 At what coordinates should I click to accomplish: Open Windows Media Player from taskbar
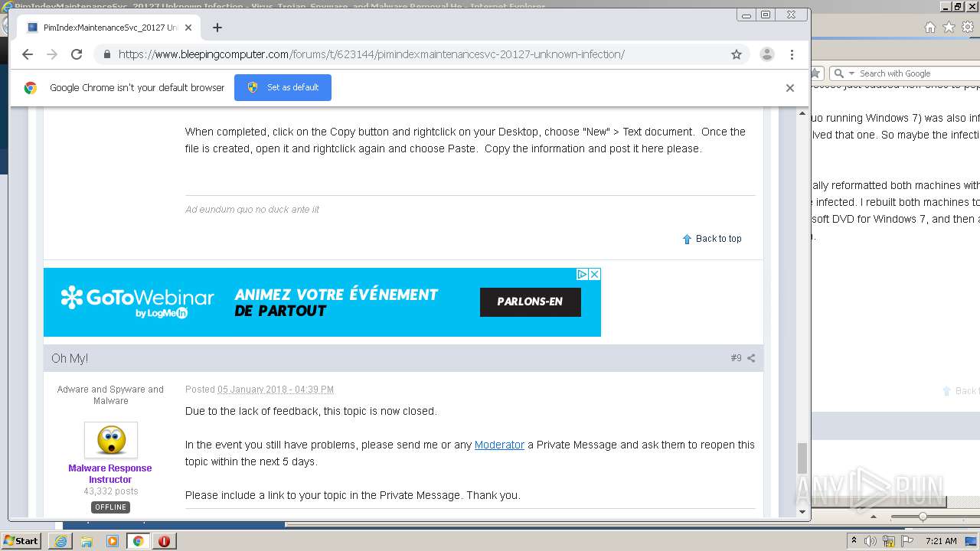click(x=113, y=541)
